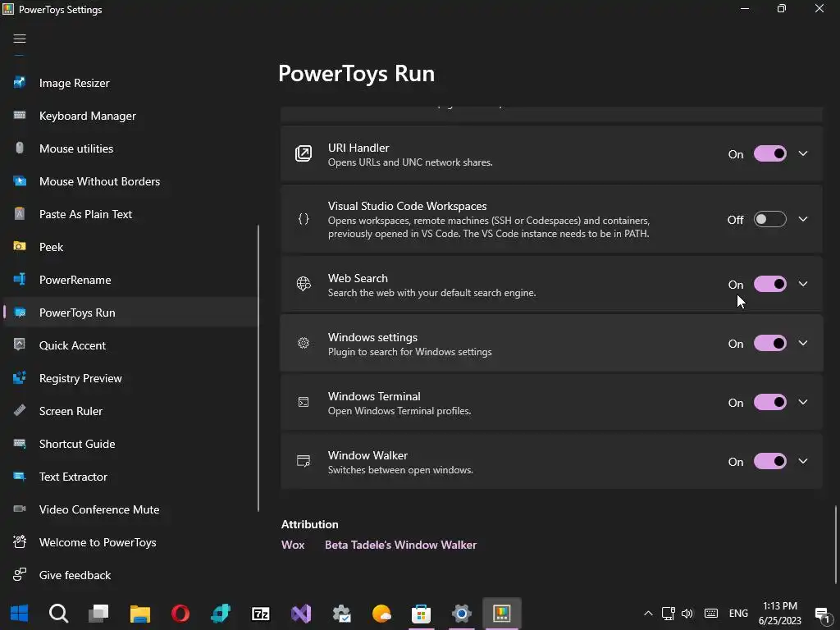Click the Welcome to PowerToys icon

point(20,541)
